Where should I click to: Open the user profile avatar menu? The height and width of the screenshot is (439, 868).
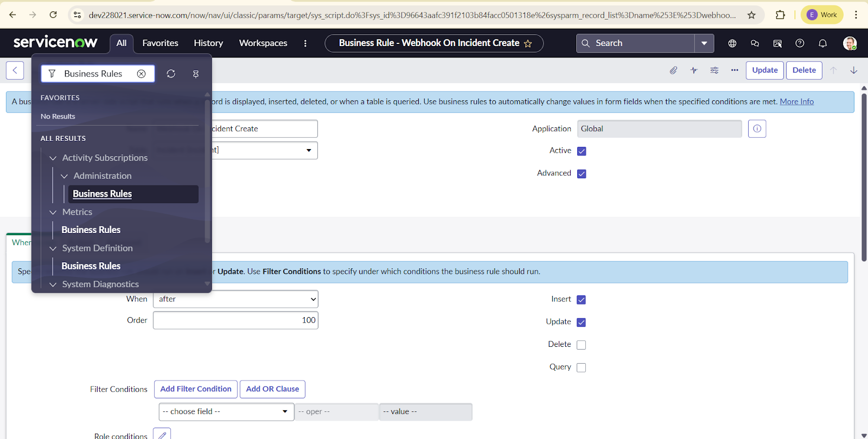tap(850, 43)
